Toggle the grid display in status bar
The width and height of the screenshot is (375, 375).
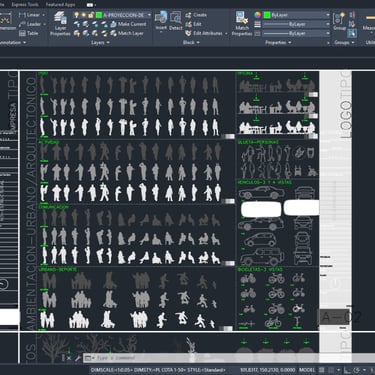(322, 370)
